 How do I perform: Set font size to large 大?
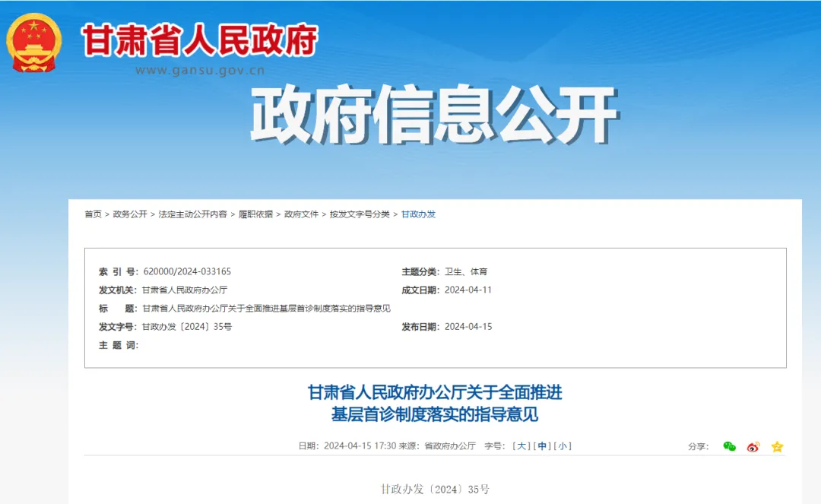pos(521,446)
